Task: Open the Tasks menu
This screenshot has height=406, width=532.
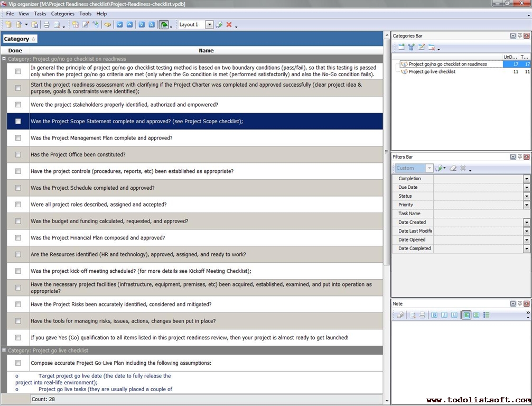Action: pos(40,14)
